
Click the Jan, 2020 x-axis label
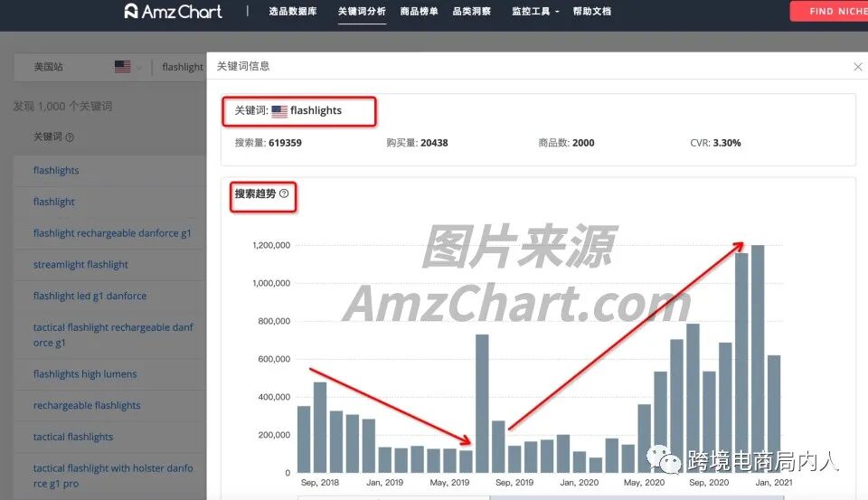click(x=579, y=482)
